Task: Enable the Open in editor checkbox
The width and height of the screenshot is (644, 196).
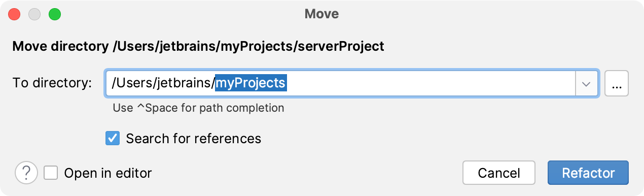Action: (51, 173)
